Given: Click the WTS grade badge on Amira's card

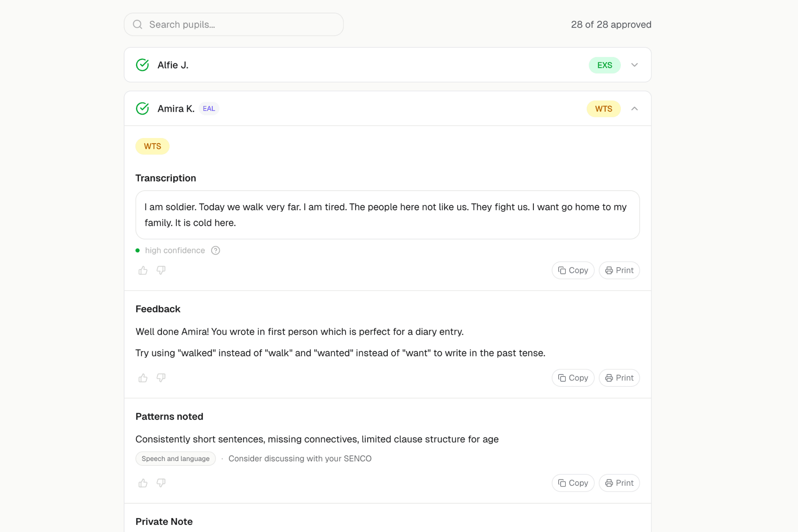Looking at the screenshot, I should click(603, 108).
